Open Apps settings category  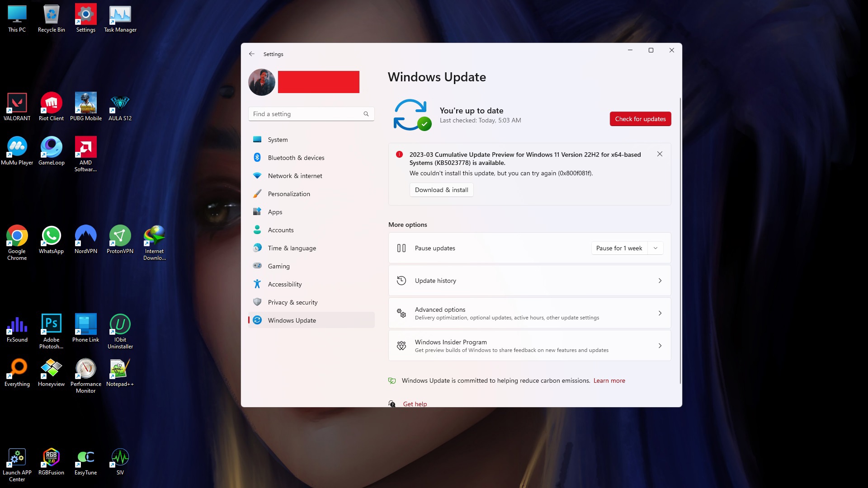click(x=311, y=212)
